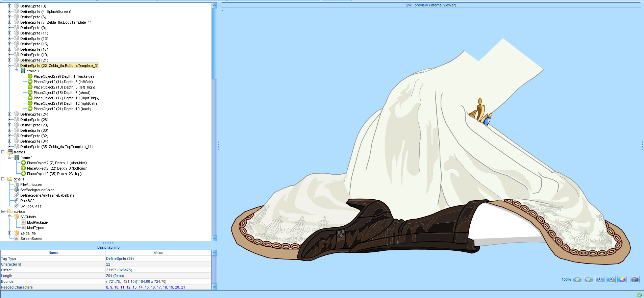Collapse the scripts folder
This screenshot has height=298, width=644.
point(3,212)
